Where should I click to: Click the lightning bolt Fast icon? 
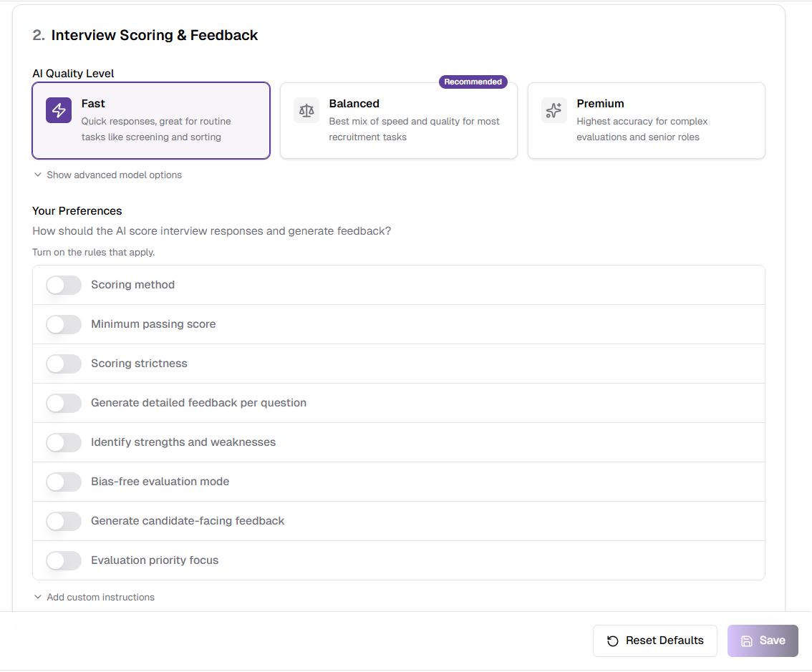tap(59, 111)
